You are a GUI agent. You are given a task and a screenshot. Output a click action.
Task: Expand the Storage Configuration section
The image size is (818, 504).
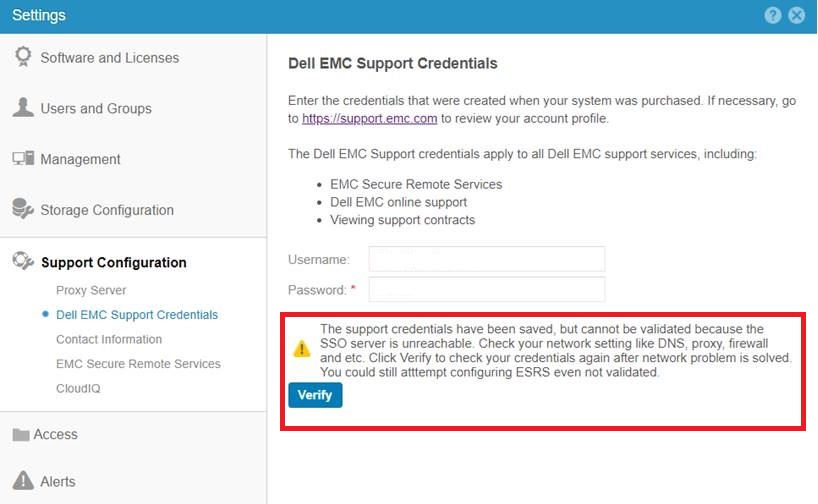tap(107, 210)
